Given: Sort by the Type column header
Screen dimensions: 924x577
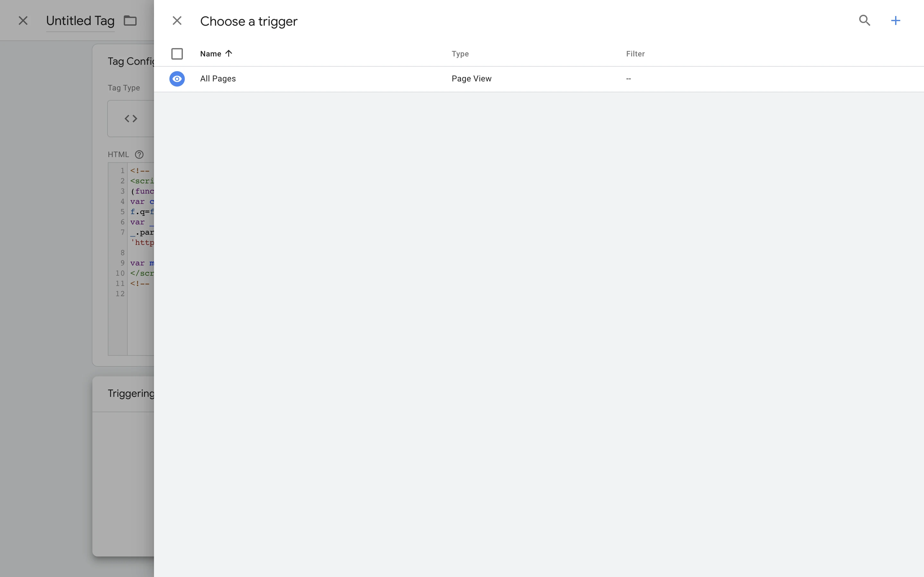Looking at the screenshot, I should [460, 54].
